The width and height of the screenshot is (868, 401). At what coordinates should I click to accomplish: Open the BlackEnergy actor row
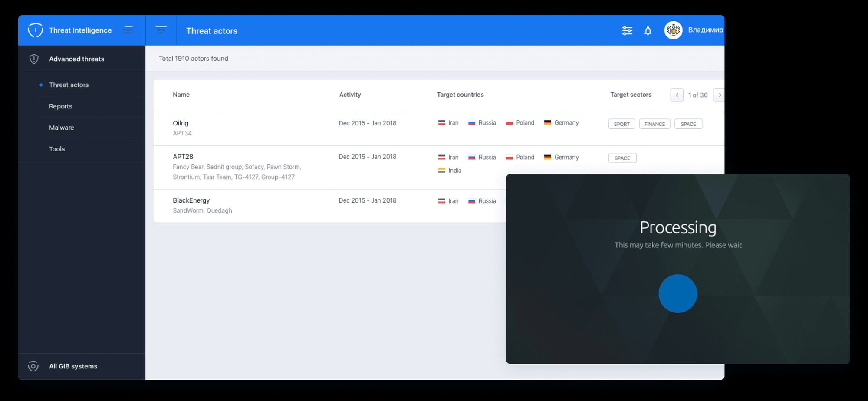click(x=330, y=206)
